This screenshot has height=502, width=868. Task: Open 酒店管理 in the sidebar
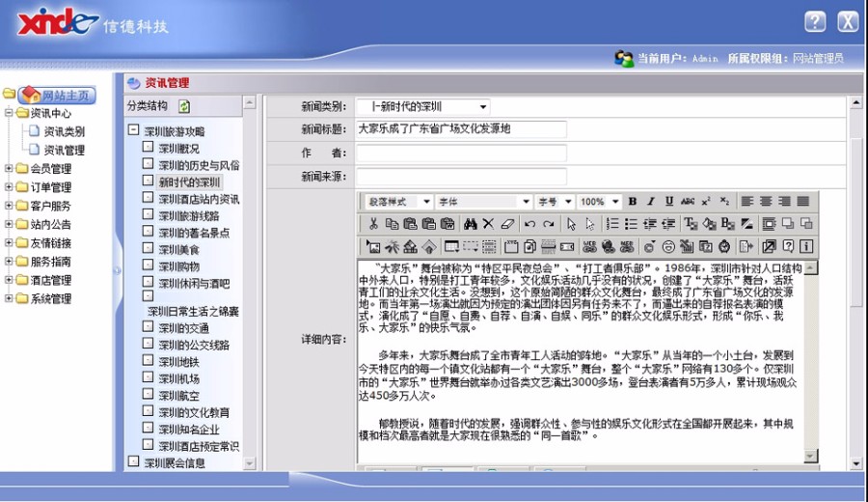pyautogui.click(x=50, y=280)
